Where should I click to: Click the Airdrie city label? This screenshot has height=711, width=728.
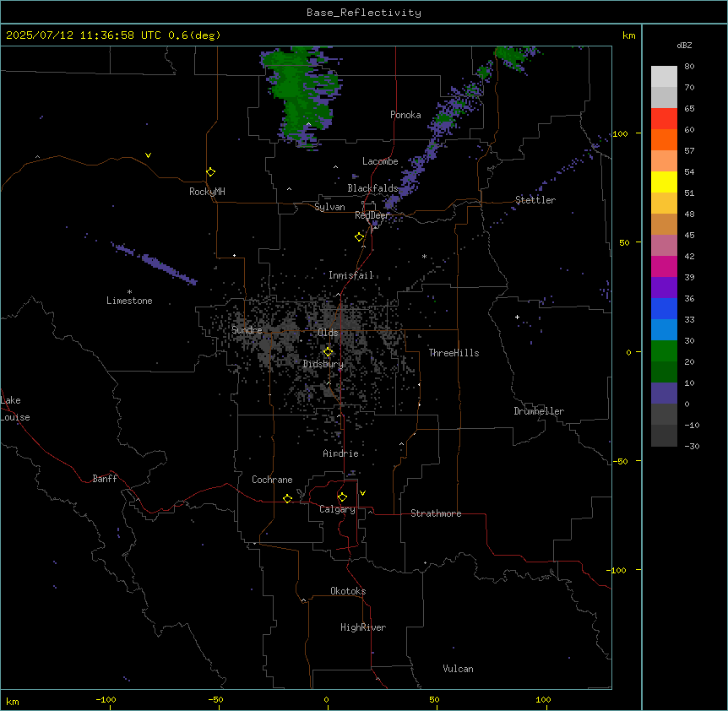341,453
